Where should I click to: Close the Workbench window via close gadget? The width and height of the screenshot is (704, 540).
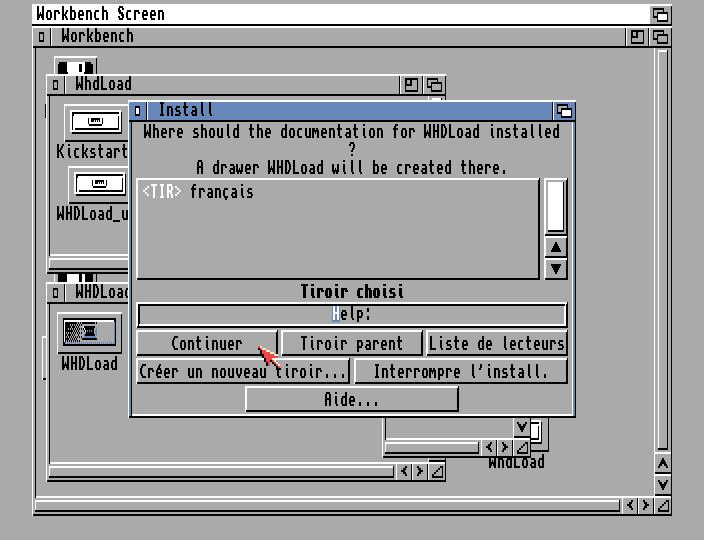[41, 37]
